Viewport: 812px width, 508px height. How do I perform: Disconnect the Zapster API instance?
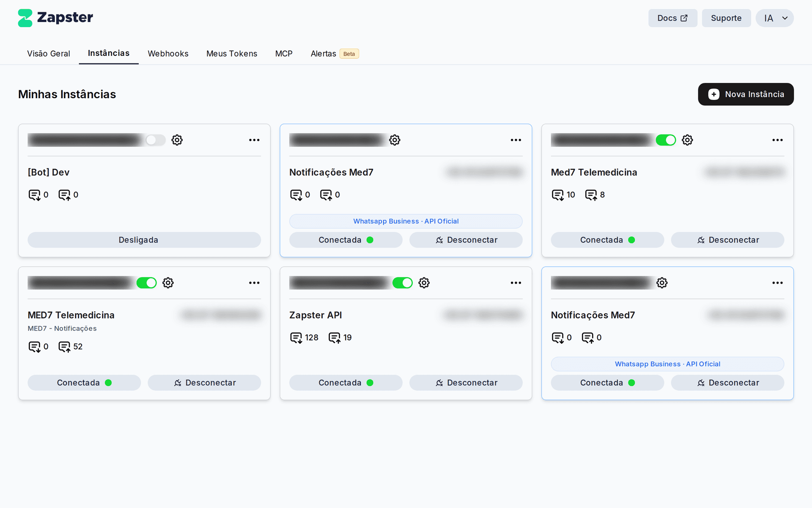[x=466, y=382]
